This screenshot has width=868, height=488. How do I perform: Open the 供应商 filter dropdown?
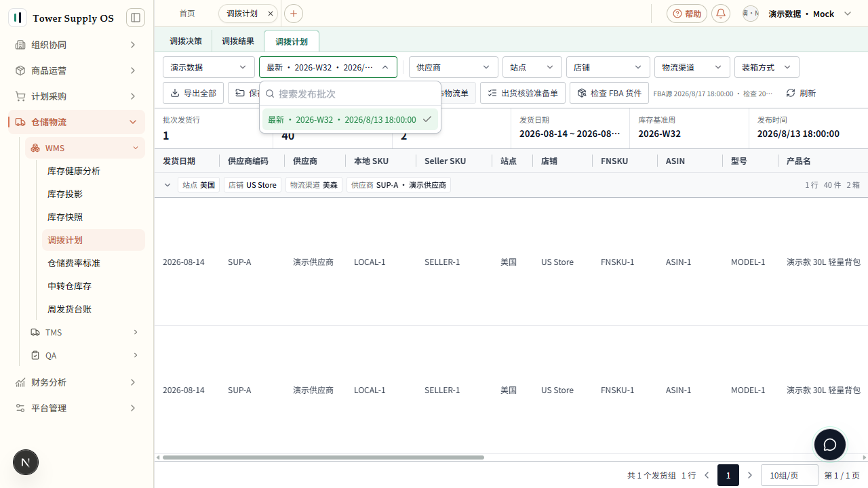(454, 67)
